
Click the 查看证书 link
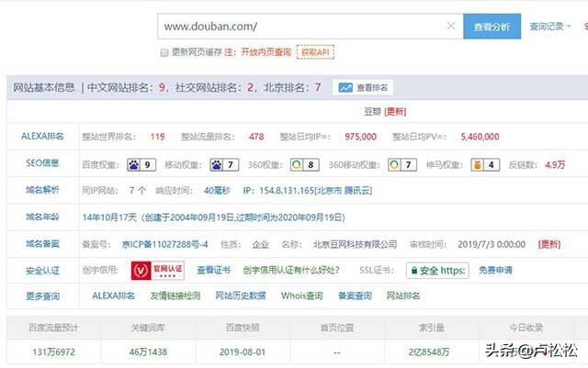(214, 271)
